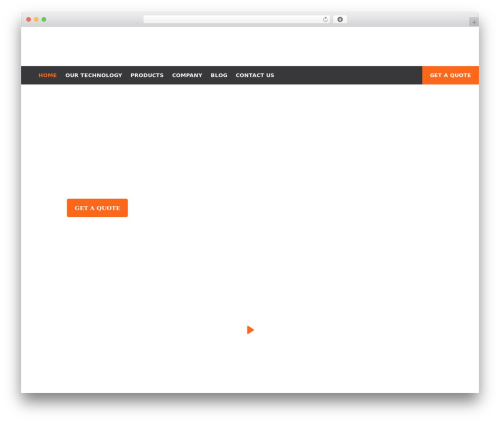The height and width of the screenshot is (423, 500).
Task: Open the Home menu item
Action: coord(47,75)
